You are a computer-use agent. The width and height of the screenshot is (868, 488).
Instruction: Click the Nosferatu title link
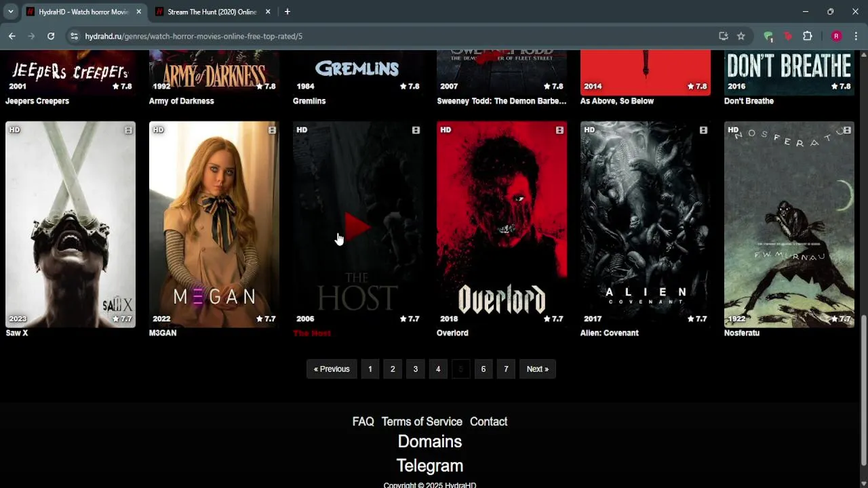pyautogui.click(x=742, y=333)
